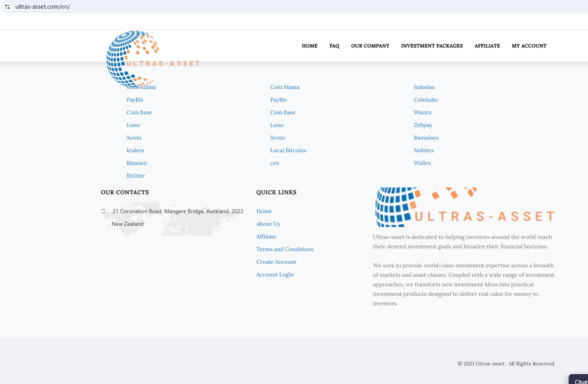
Task: Click the Coin Mama link above Local Bitcoins column
Action: 285,87
